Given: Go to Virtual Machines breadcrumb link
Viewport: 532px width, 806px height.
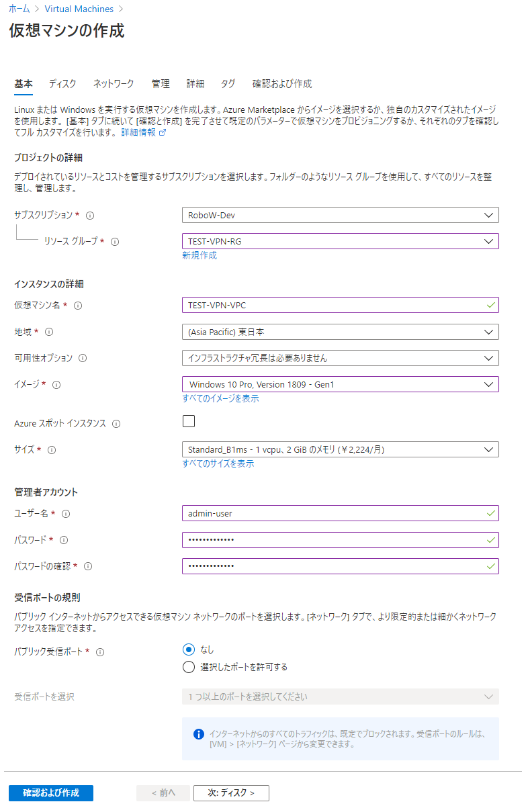Looking at the screenshot, I should tap(79, 9).
